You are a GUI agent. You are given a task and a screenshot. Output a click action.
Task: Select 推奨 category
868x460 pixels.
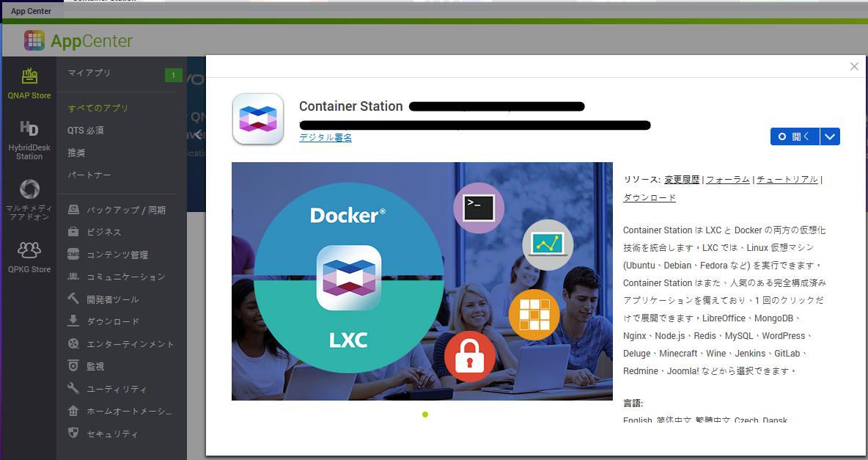tap(76, 153)
